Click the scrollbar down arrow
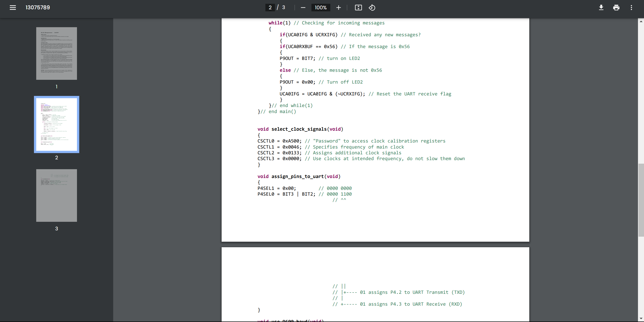644x322 pixels. (641, 318)
